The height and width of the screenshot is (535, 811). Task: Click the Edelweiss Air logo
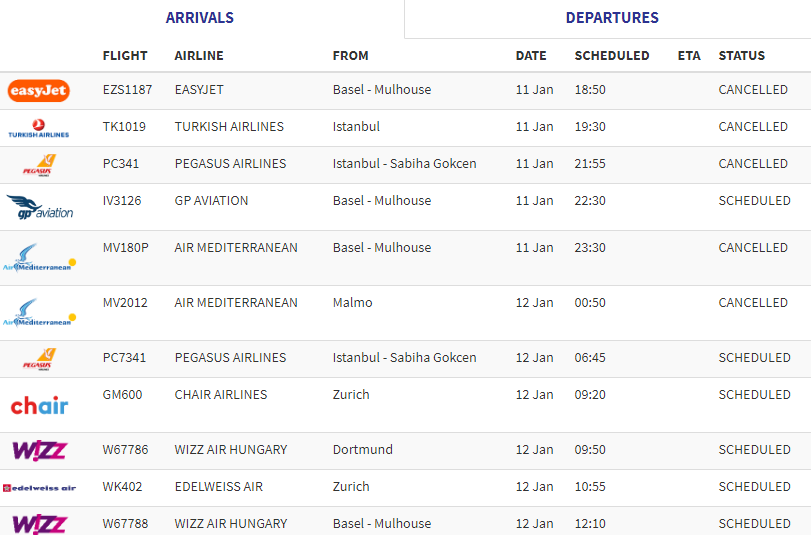[39, 488]
